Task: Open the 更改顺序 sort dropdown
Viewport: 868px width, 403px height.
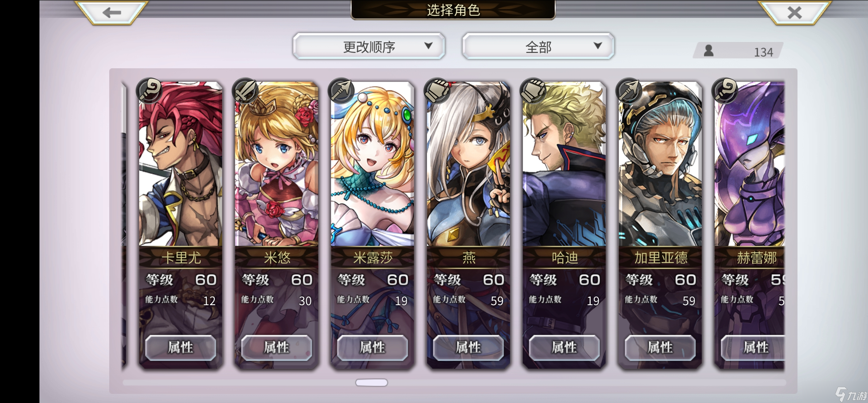Action: (x=369, y=46)
